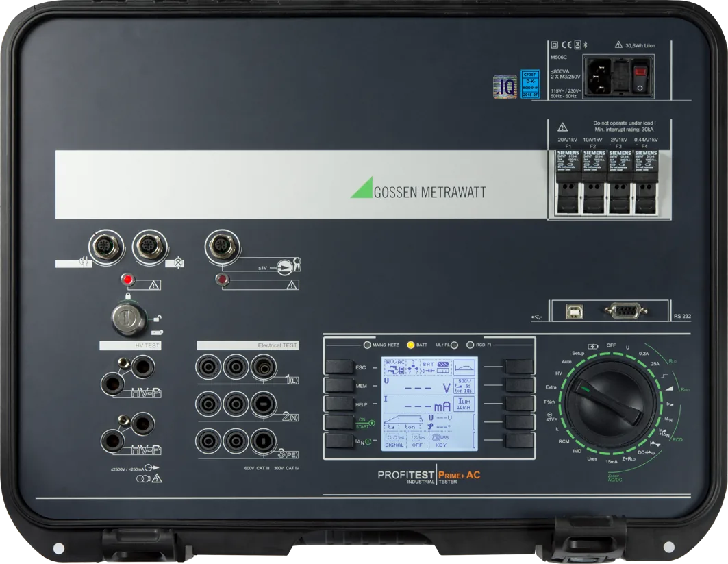This screenshot has width=728, height=564.
Task: Select the lower HV-P large left socket
Action: click(112, 441)
